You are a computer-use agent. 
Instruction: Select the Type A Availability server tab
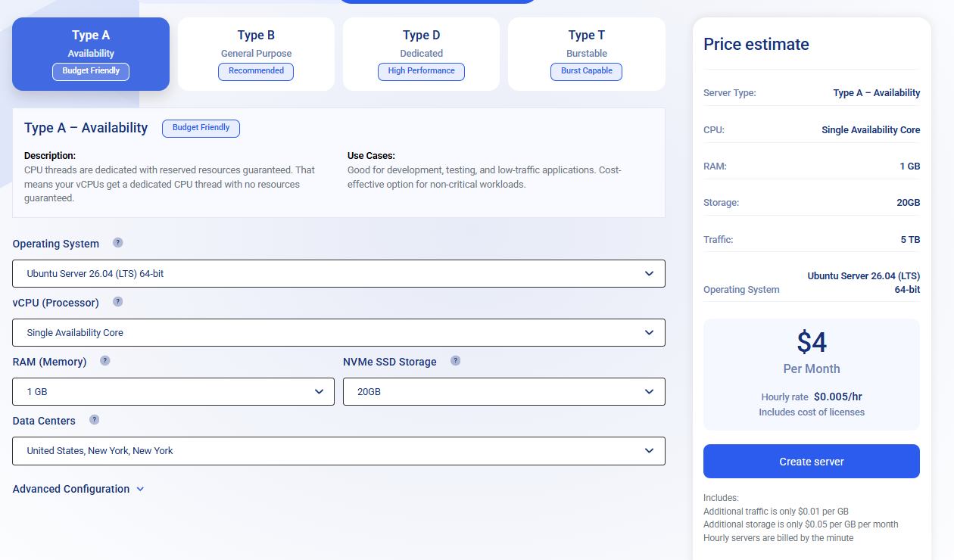coord(91,54)
